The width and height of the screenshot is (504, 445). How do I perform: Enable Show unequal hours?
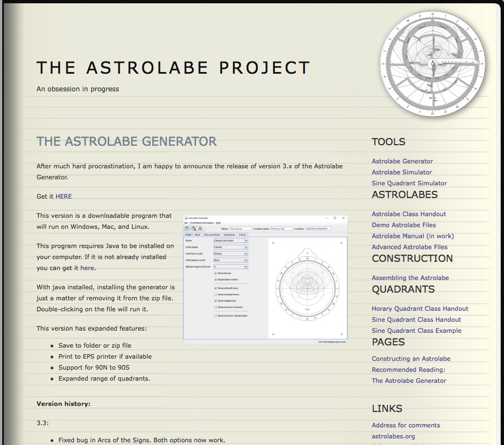[x=215, y=294]
